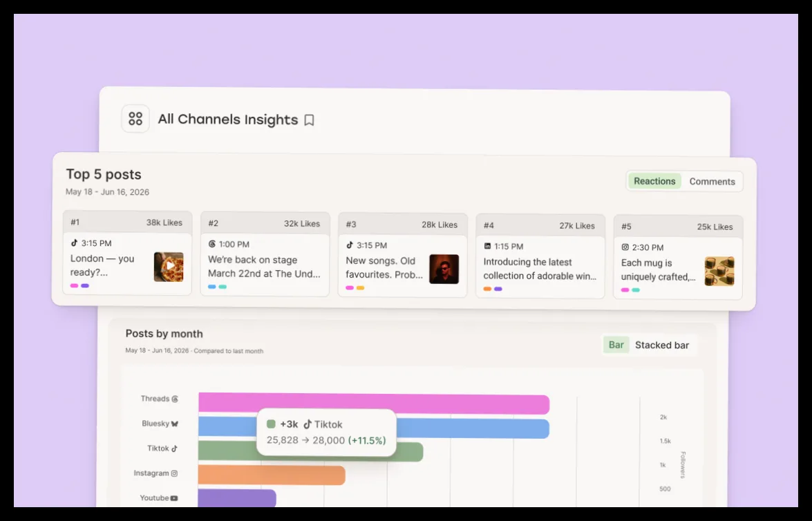Click the Bluesky butterfly icon in the chart

click(175, 424)
